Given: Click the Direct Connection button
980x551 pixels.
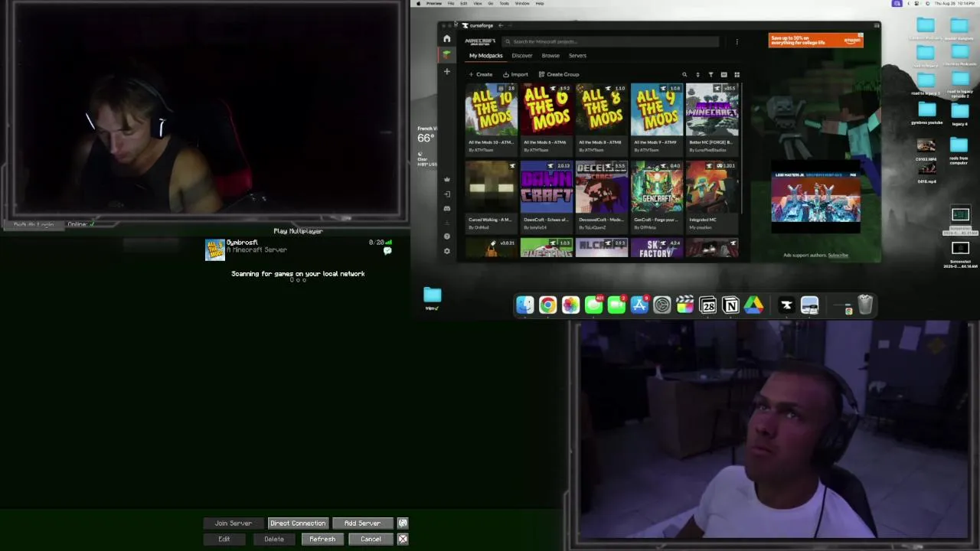Looking at the screenshot, I should tap(298, 523).
